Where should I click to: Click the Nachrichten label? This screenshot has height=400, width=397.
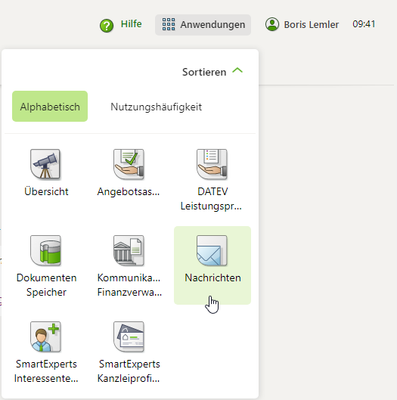pos(213,278)
